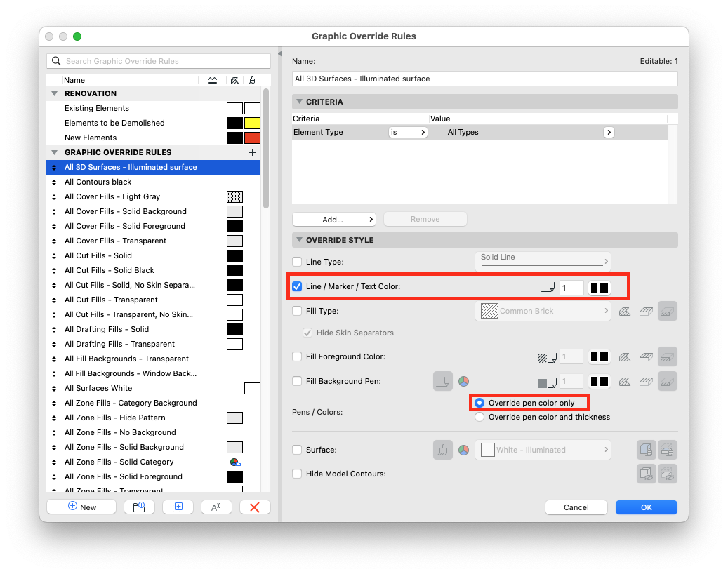The height and width of the screenshot is (574, 728).
Task: Click the line type column header icon
Action: (212, 80)
